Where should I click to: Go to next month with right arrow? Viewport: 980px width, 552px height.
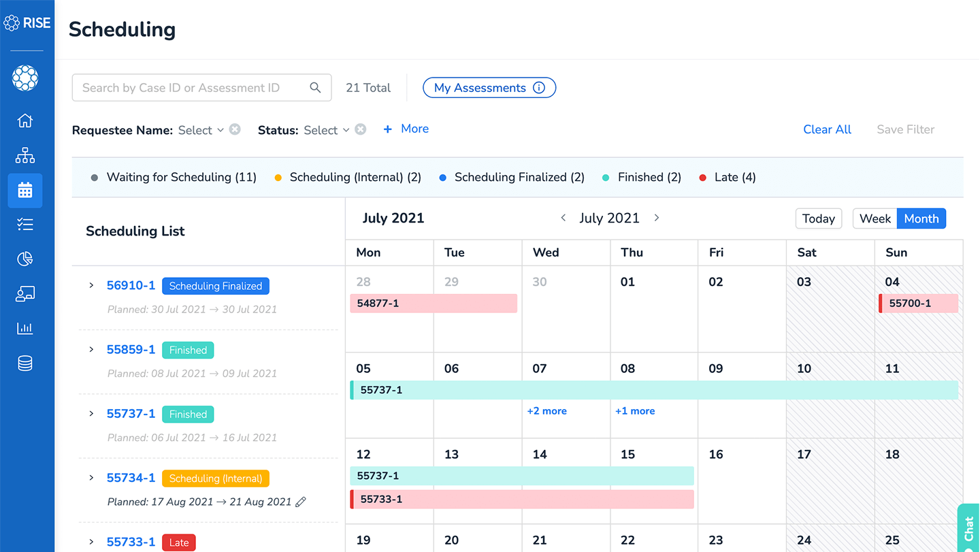657,218
